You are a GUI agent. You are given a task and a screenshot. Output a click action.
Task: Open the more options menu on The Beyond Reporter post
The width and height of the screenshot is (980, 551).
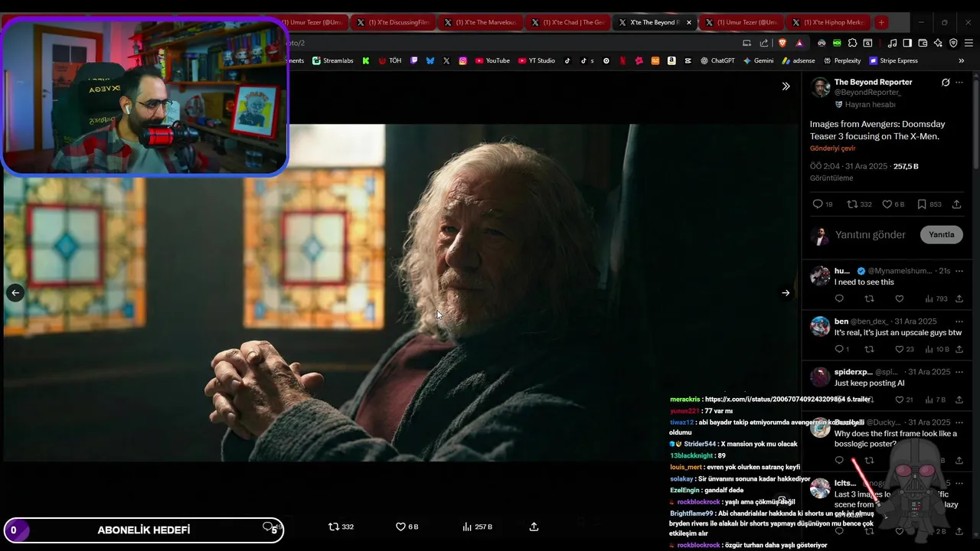click(x=959, y=82)
